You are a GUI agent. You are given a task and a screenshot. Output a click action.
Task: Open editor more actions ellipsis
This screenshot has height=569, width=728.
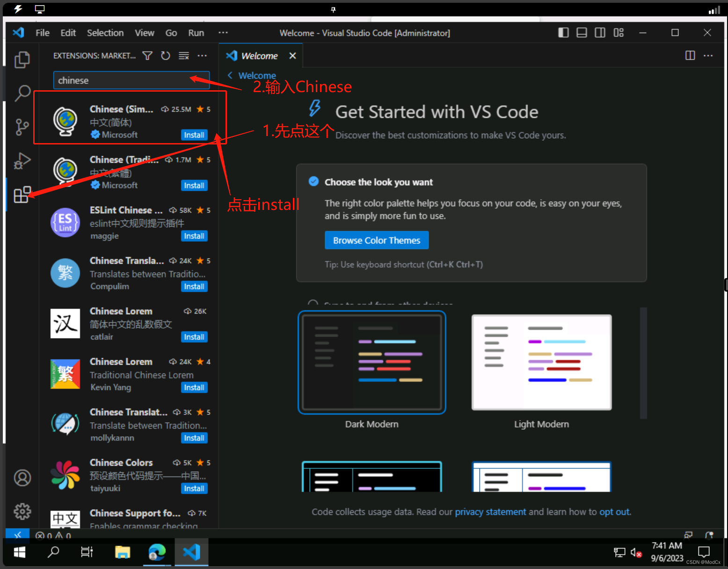pyautogui.click(x=708, y=55)
